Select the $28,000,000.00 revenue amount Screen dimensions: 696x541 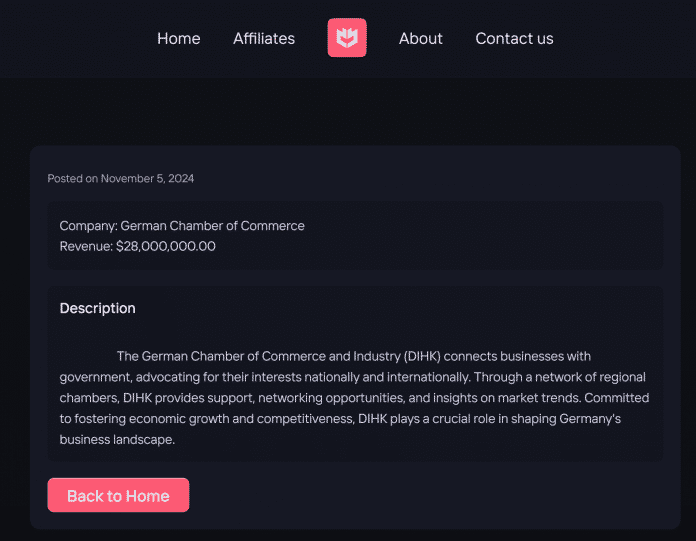tap(166, 246)
